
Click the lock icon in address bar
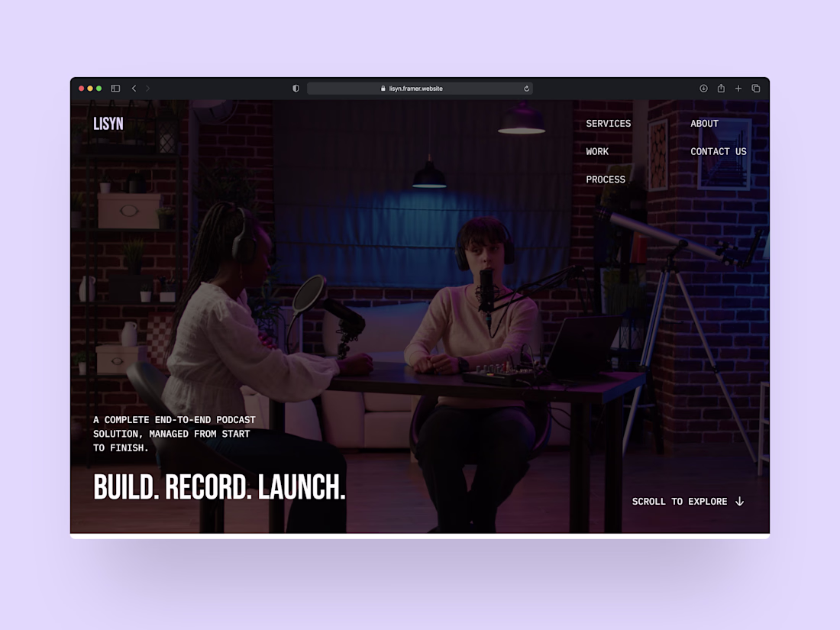pyautogui.click(x=383, y=89)
